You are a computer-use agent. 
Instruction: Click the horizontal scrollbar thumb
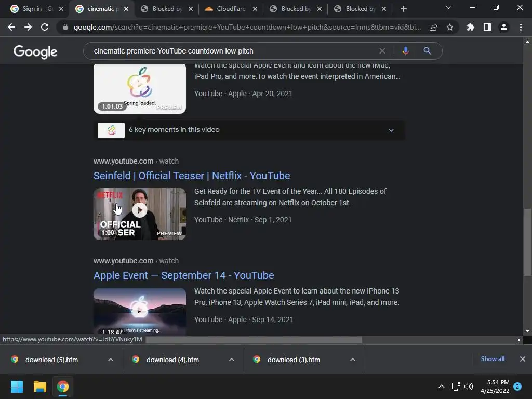tap(254, 340)
